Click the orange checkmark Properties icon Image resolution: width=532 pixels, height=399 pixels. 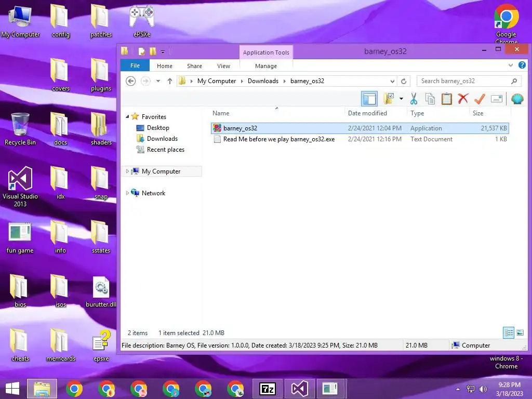(480, 99)
